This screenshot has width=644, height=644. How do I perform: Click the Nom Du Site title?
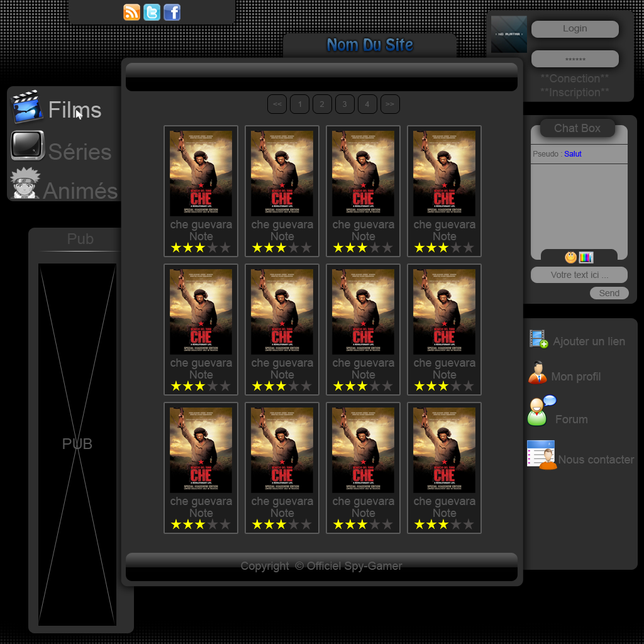(370, 45)
